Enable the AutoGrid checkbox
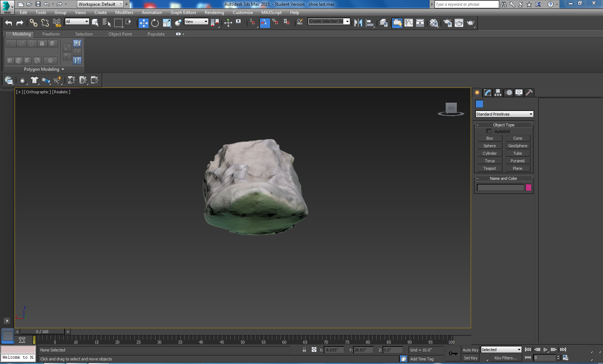603x364 pixels. [x=489, y=131]
